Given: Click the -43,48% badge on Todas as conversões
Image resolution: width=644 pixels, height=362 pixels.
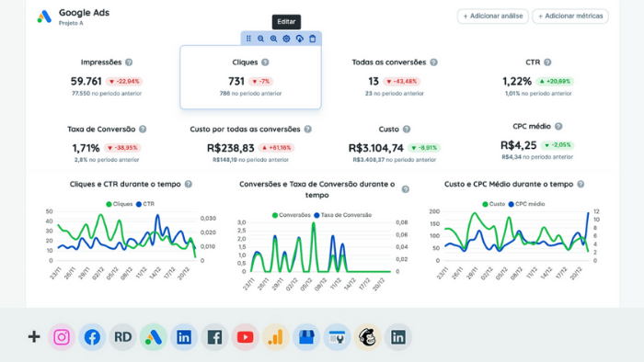Looking at the screenshot, I should (x=402, y=81).
